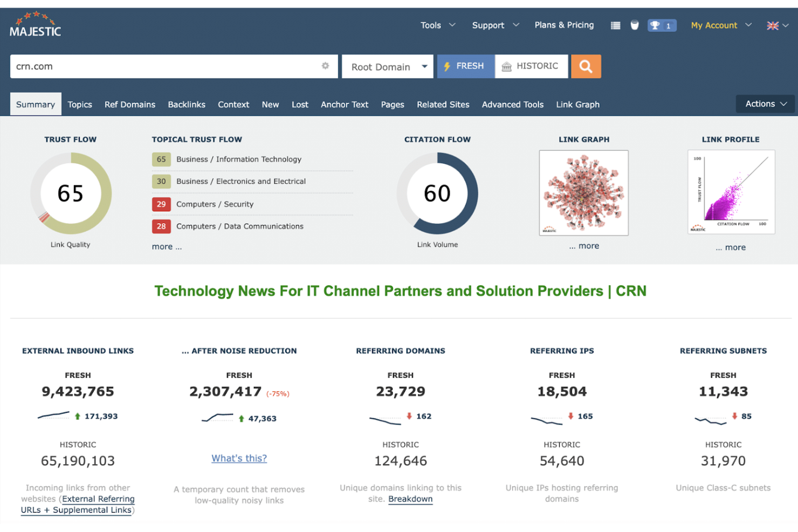Screen dimensions: 798x532
Task: Click 'Business / Information Technology' topic
Action: tap(239, 160)
